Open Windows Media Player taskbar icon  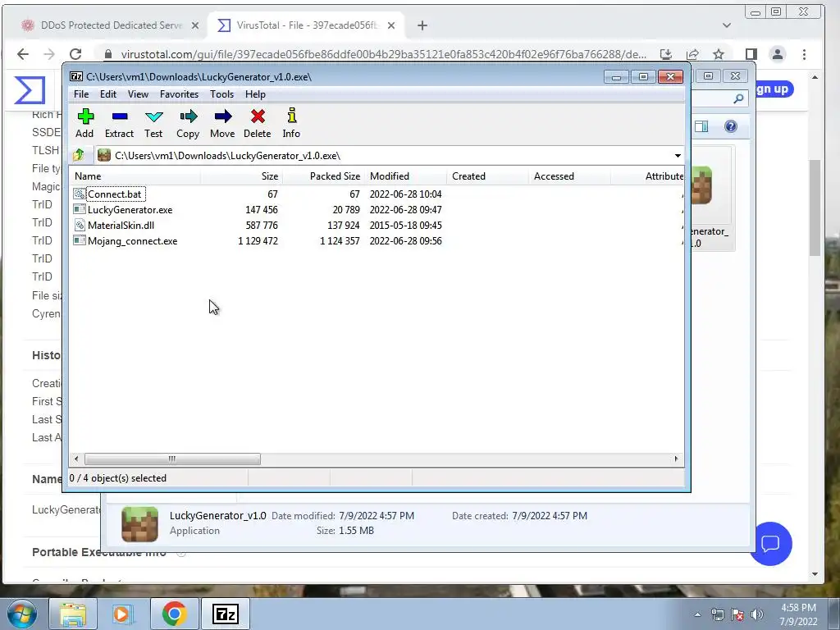pyautogui.click(x=123, y=614)
